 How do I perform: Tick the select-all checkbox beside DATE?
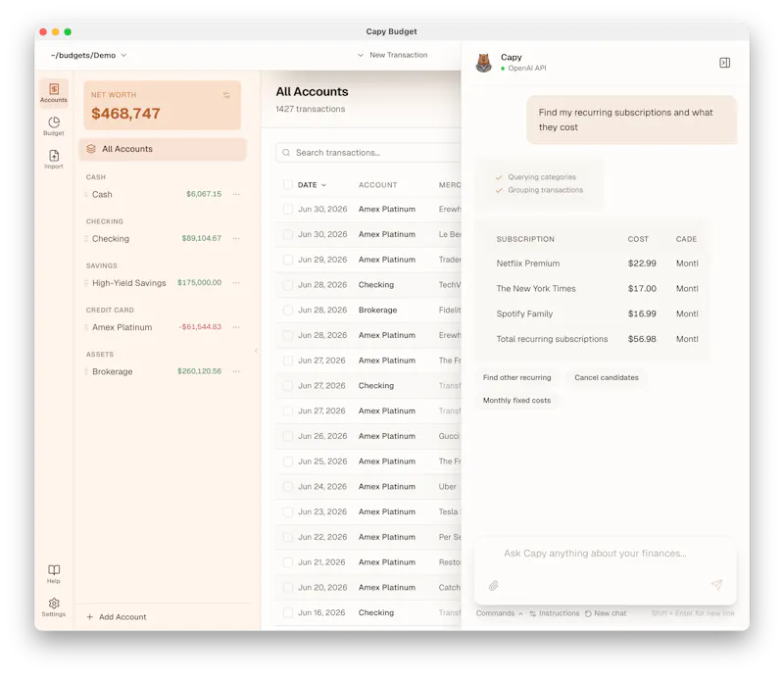click(x=288, y=184)
